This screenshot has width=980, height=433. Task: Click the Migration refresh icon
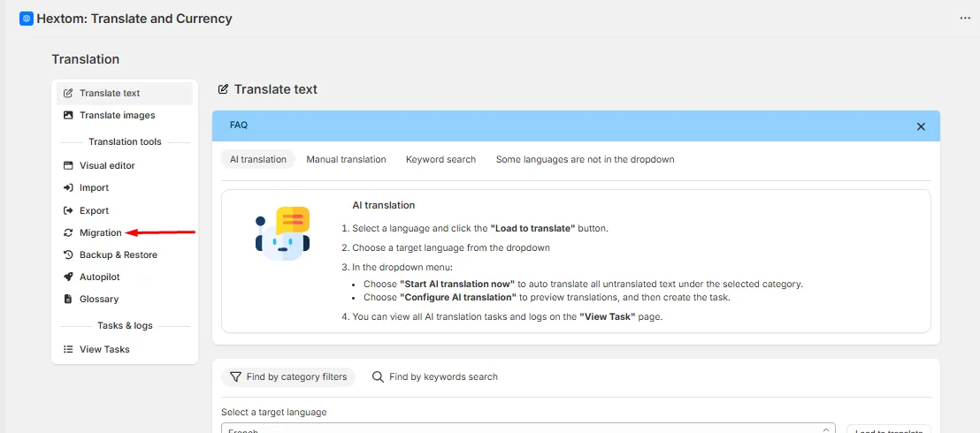coord(68,233)
